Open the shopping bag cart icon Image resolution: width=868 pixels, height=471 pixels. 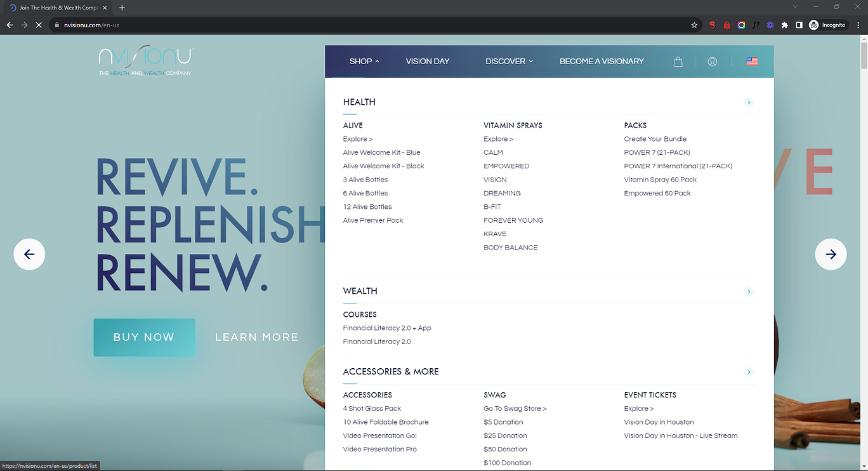click(678, 62)
